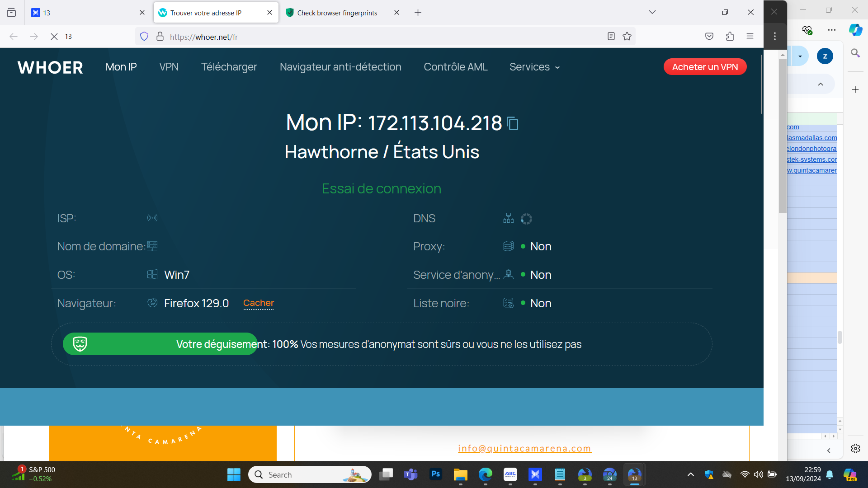Open the dropdown arrow beside the z avatar
The height and width of the screenshot is (488, 868).
800,56
